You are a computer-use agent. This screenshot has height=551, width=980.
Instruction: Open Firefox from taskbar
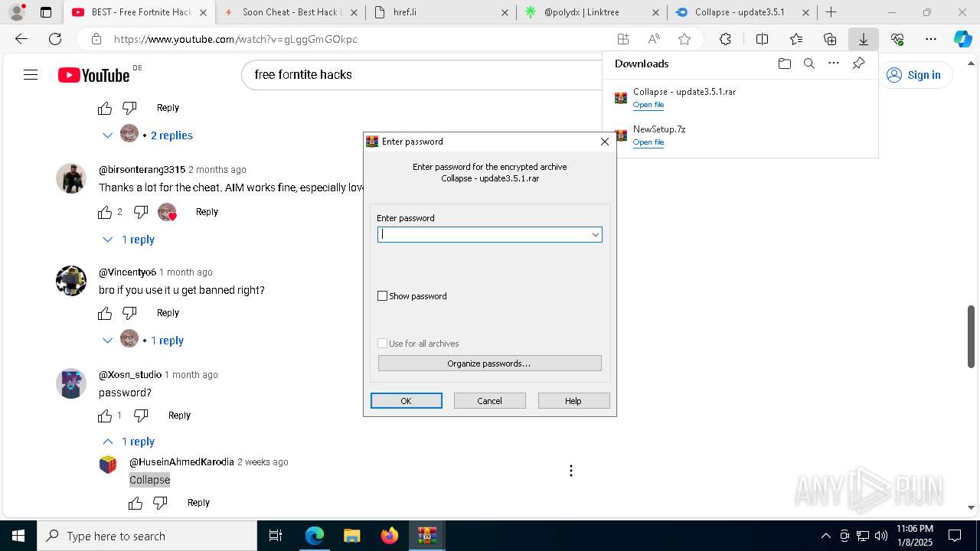click(390, 536)
